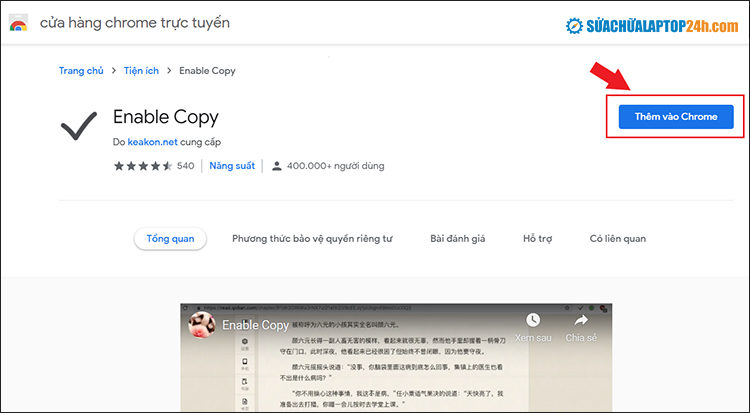Click the five-star rating icons
750x413 pixels.
point(143,166)
